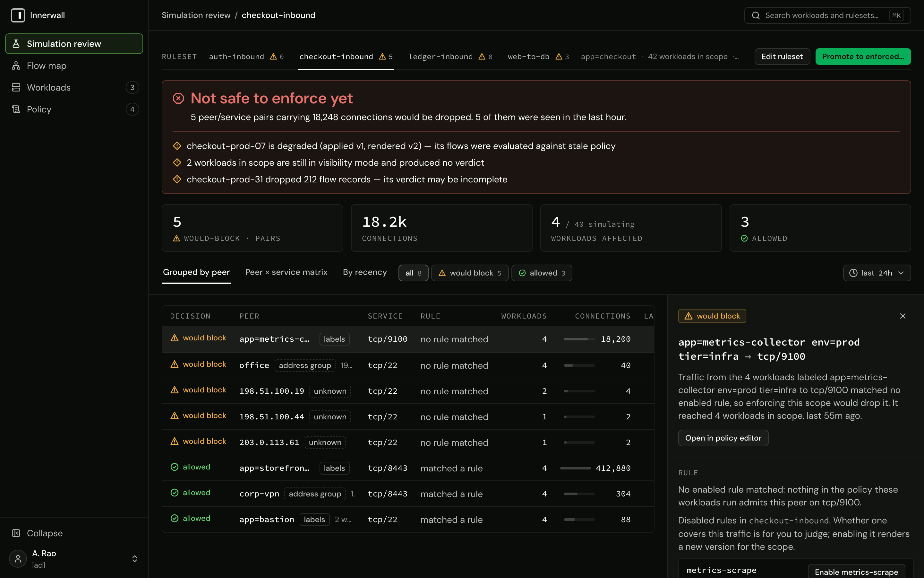Switch to auth-inbound ruleset tab
924x578 pixels.
[246, 57]
